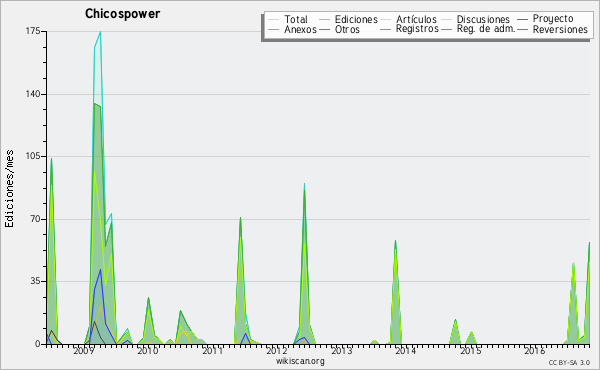Click the Chicospower chart title

tap(122, 14)
